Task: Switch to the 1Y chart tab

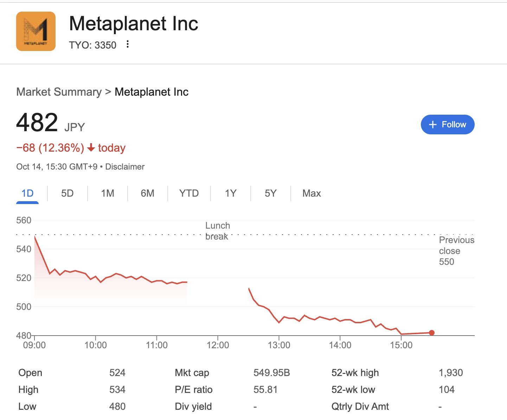Action: point(231,193)
